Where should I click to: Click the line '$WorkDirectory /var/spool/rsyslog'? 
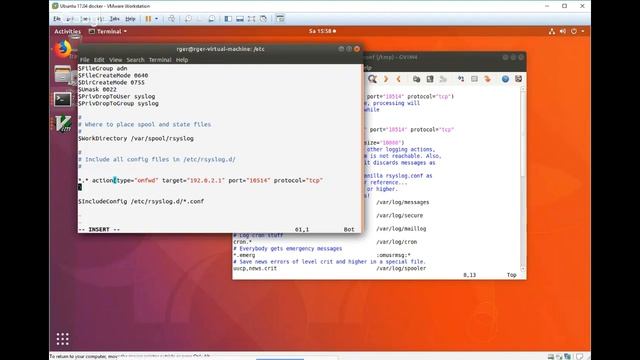pyautogui.click(x=136, y=138)
